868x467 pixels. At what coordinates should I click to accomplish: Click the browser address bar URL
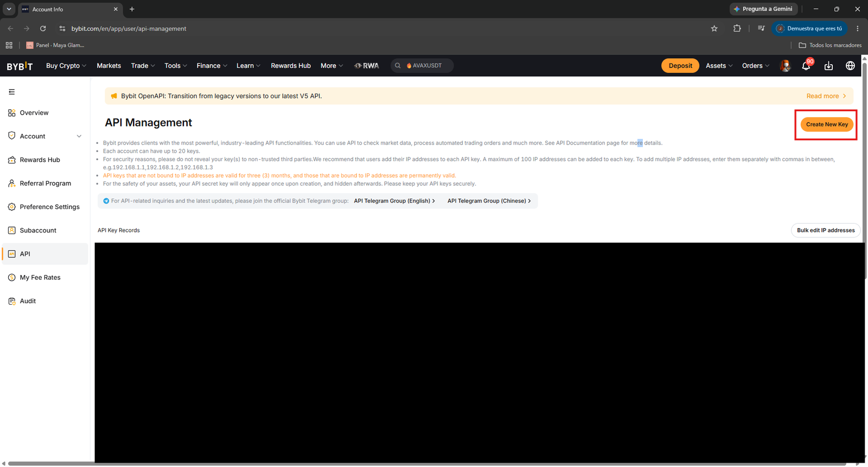click(x=129, y=28)
